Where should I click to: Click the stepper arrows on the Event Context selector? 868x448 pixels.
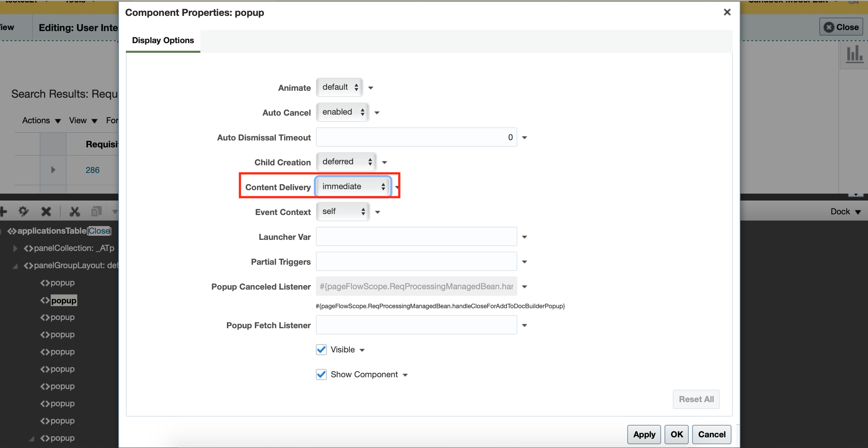pos(362,211)
